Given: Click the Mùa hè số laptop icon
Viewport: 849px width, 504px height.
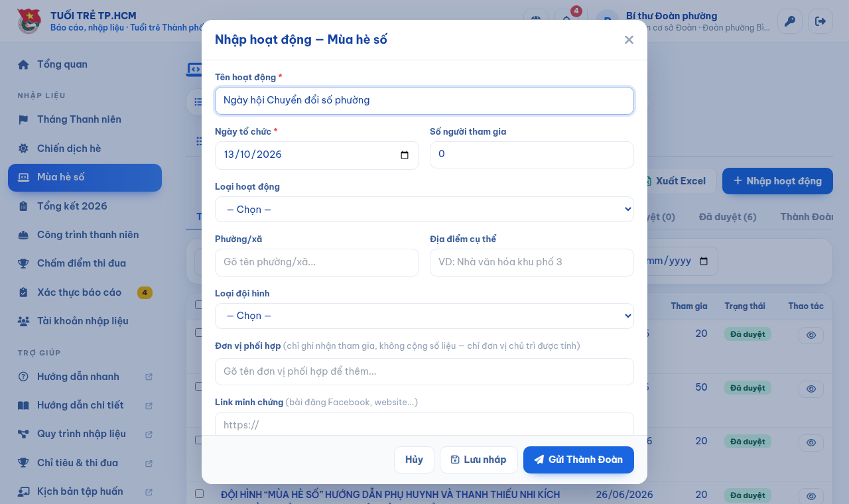Looking at the screenshot, I should click(23, 177).
